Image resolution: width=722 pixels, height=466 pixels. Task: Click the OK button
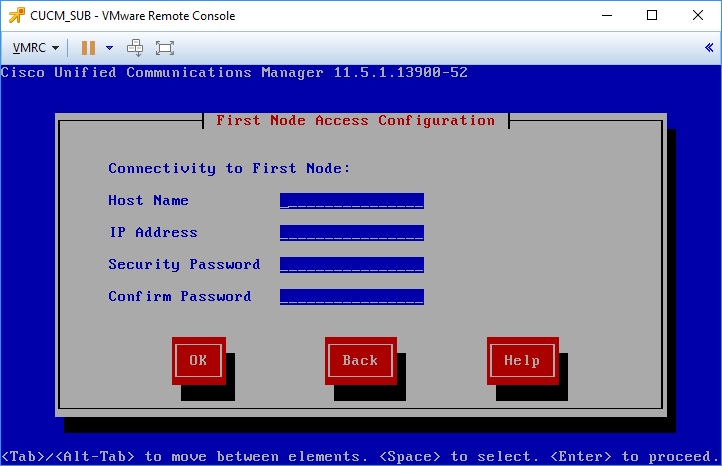point(198,361)
